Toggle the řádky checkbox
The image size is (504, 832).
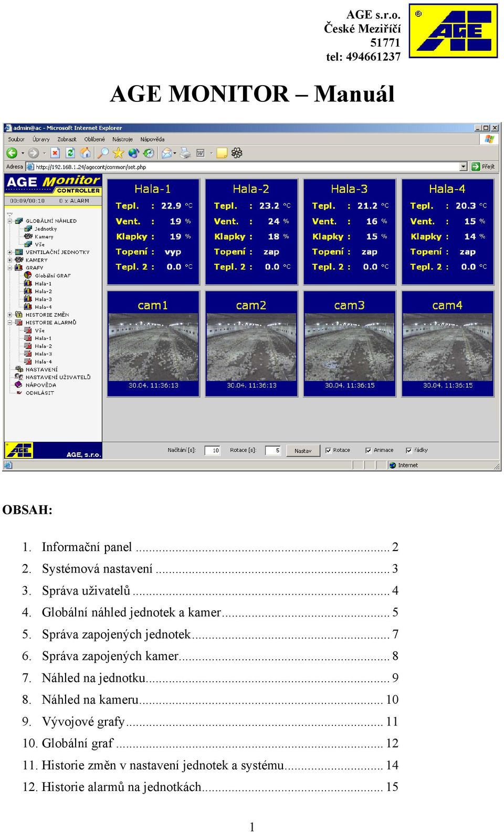(x=408, y=451)
